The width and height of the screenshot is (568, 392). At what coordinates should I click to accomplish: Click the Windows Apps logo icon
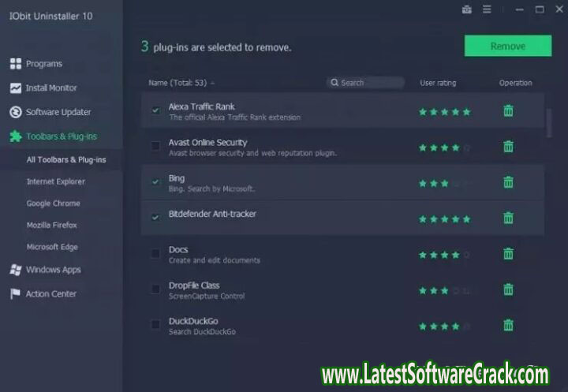coord(16,270)
